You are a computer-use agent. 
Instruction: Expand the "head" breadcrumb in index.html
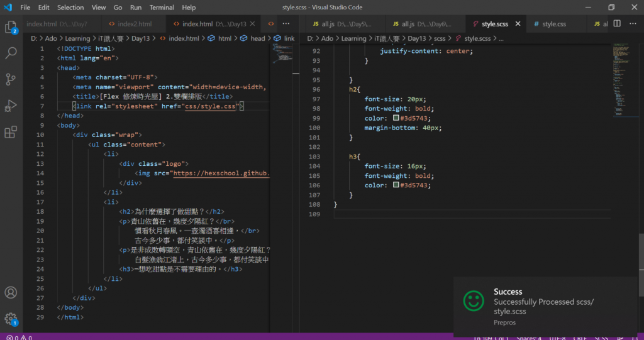click(257, 38)
